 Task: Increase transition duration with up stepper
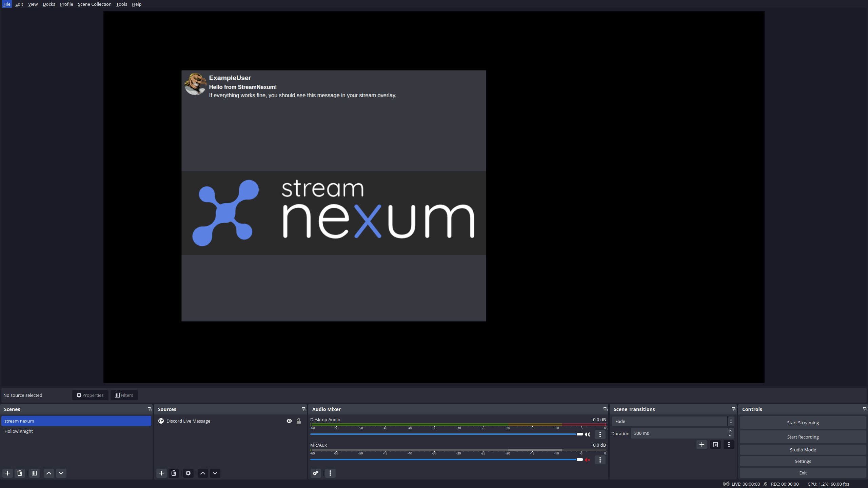coord(730,431)
